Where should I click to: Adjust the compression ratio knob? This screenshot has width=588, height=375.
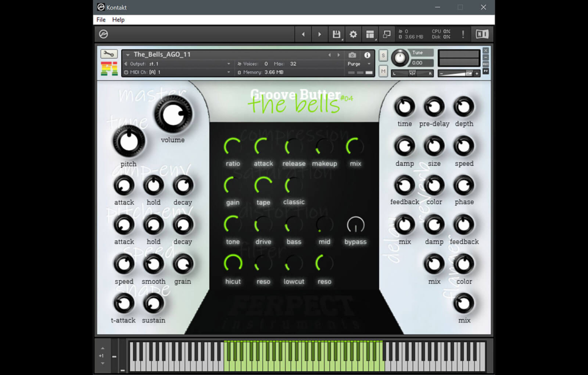point(232,146)
